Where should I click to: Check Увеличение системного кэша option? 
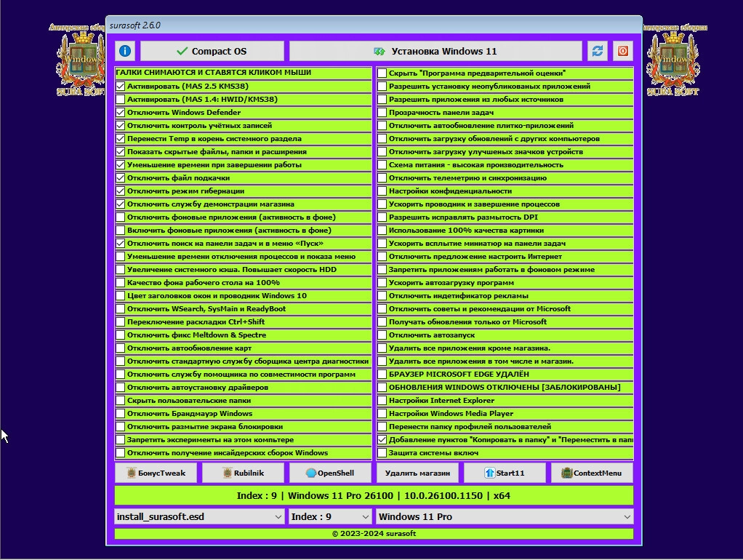tap(121, 269)
